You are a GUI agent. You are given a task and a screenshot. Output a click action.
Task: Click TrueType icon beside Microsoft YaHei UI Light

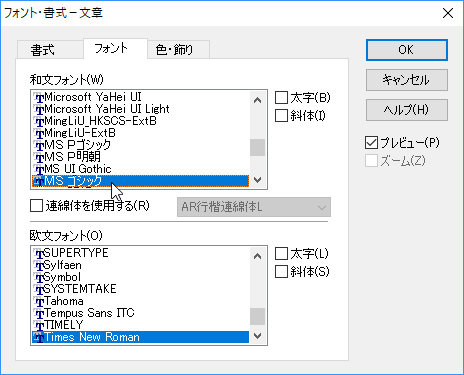coord(39,110)
